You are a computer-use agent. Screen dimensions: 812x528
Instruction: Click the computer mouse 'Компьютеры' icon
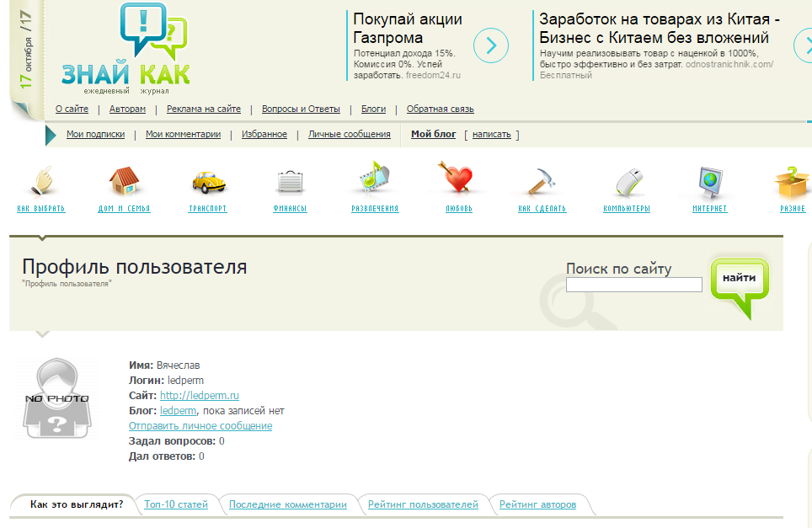[x=626, y=180]
